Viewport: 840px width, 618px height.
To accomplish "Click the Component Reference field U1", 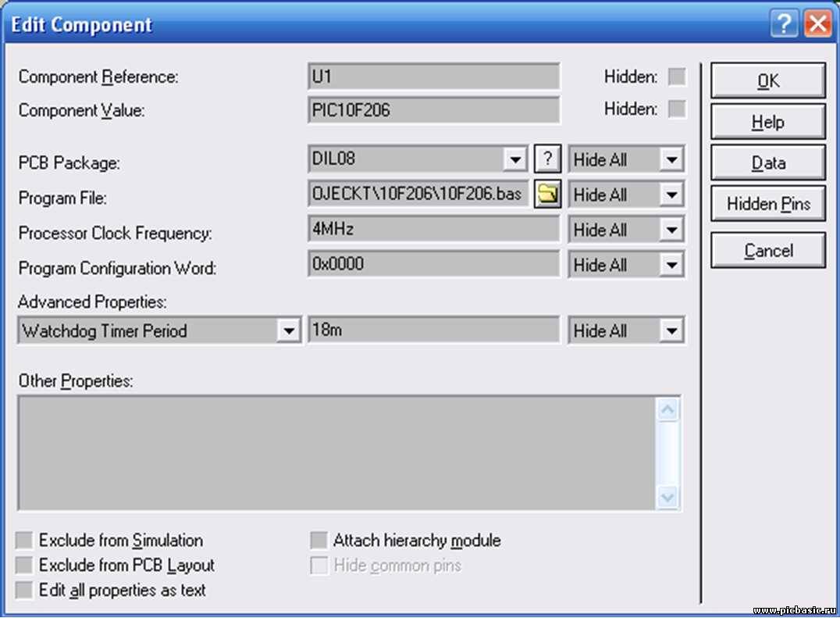I will [x=434, y=77].
